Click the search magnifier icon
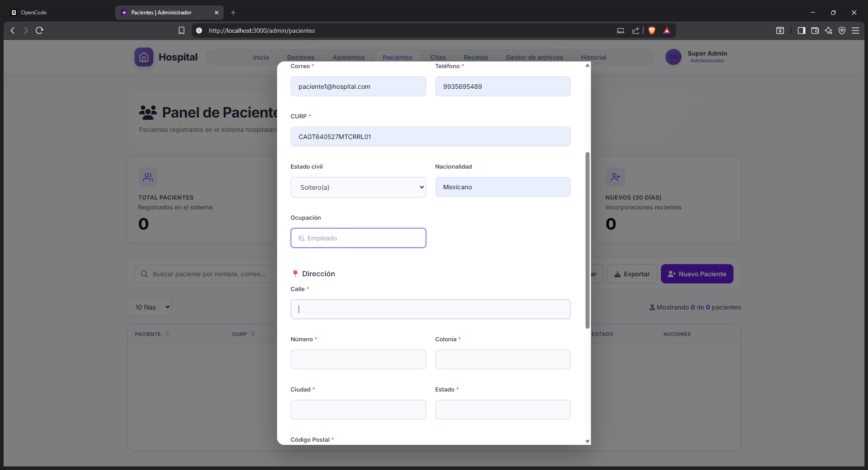868x470 pixels. click(144, 274)
